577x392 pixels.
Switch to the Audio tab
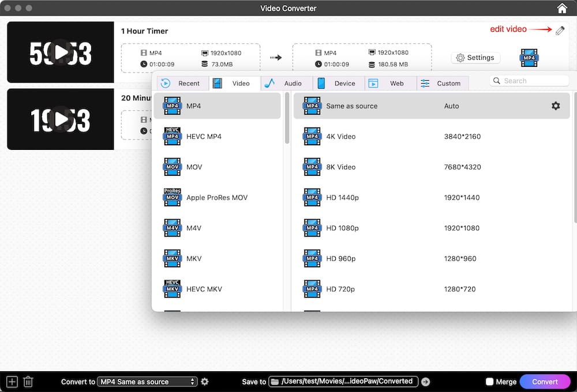(x=286, y=84)
